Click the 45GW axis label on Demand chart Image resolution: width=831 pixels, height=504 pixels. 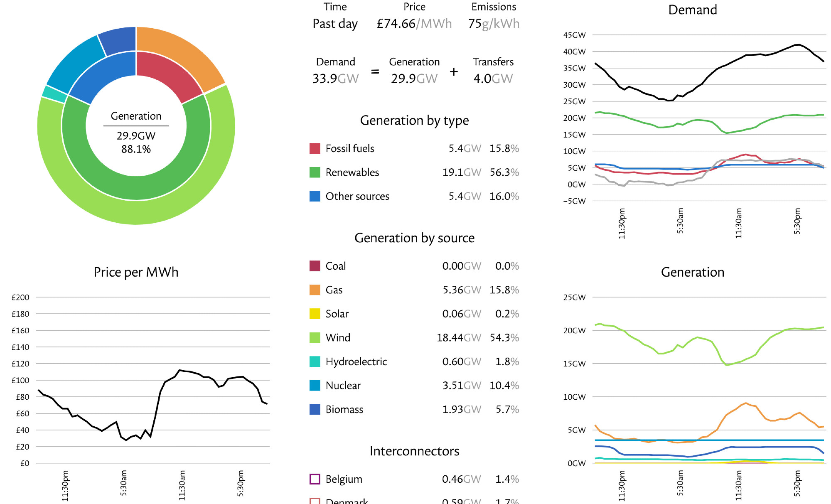574,35
